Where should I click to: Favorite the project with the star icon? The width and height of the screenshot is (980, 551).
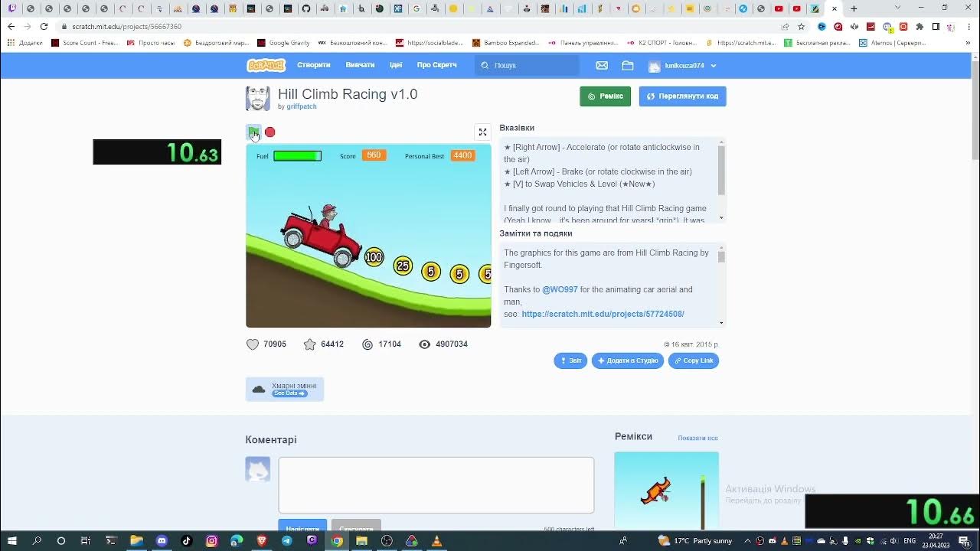(x=309, y=344)
